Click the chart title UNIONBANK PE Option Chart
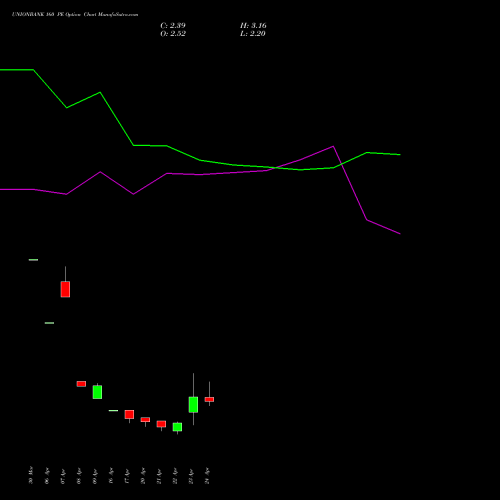This screenshot has height=500, width=500. [75, 15]
